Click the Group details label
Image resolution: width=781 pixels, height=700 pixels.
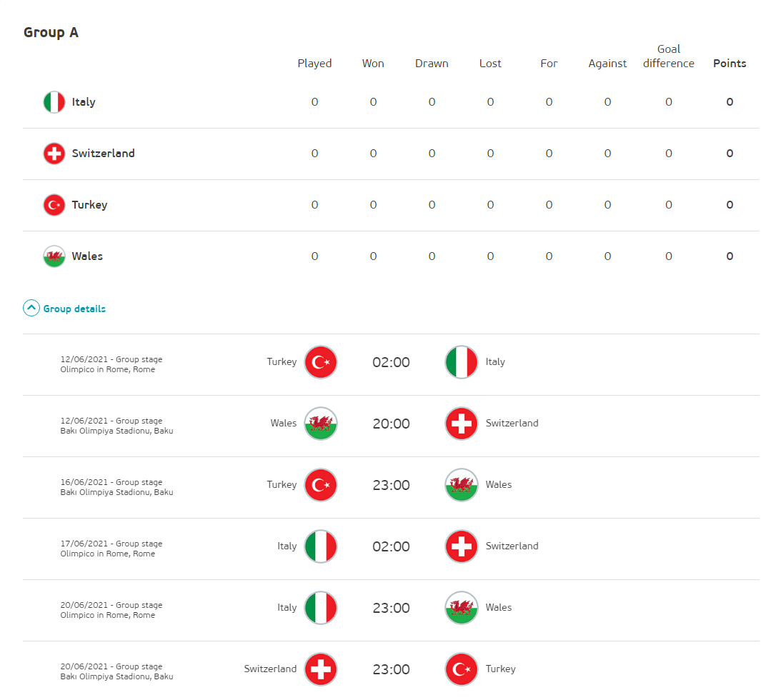(74, 309)
